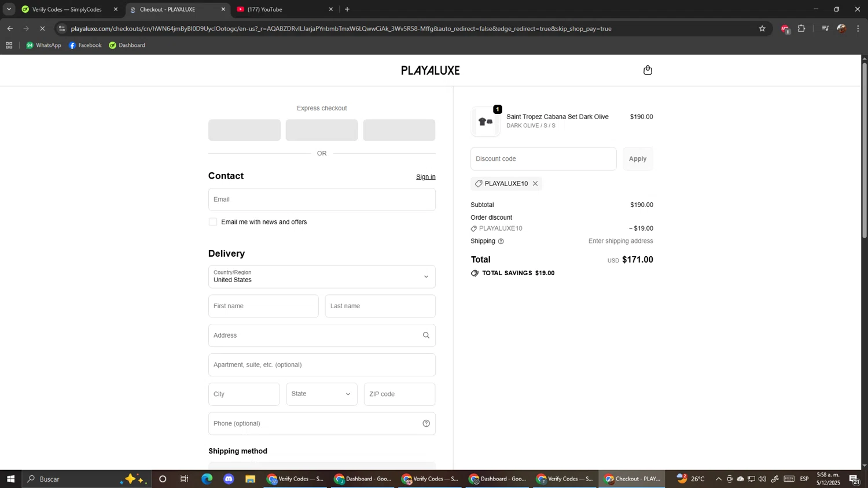Open the 26°C weather widget
This screenshot has width=868, height=488.
[692, 479]
